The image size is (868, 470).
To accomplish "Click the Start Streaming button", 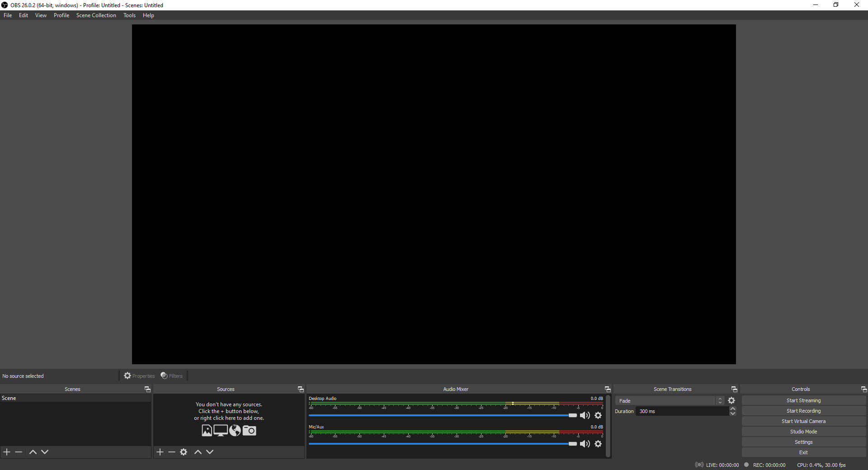I will click(x=803, y=400).
